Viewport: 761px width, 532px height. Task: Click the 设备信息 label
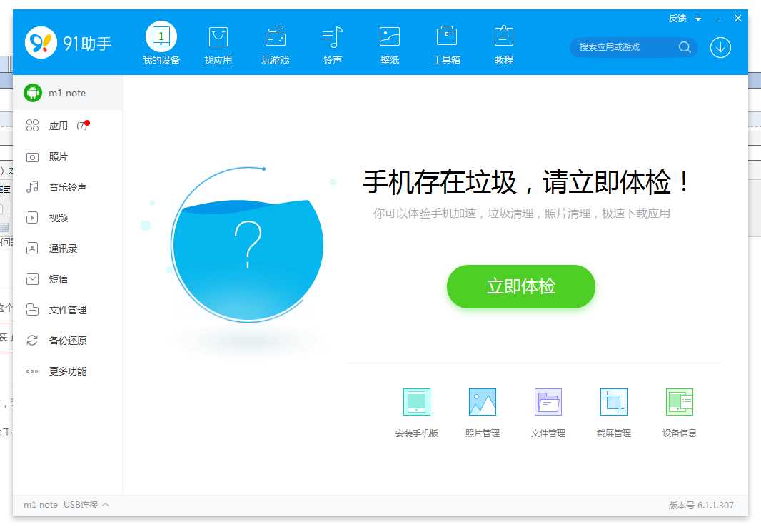680,433
